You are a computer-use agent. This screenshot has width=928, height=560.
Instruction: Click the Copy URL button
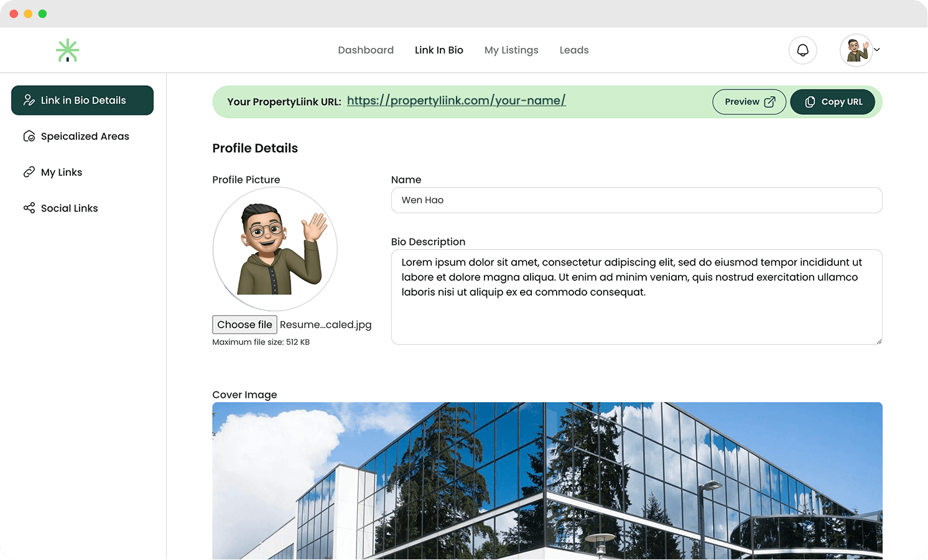click(832, 102)
